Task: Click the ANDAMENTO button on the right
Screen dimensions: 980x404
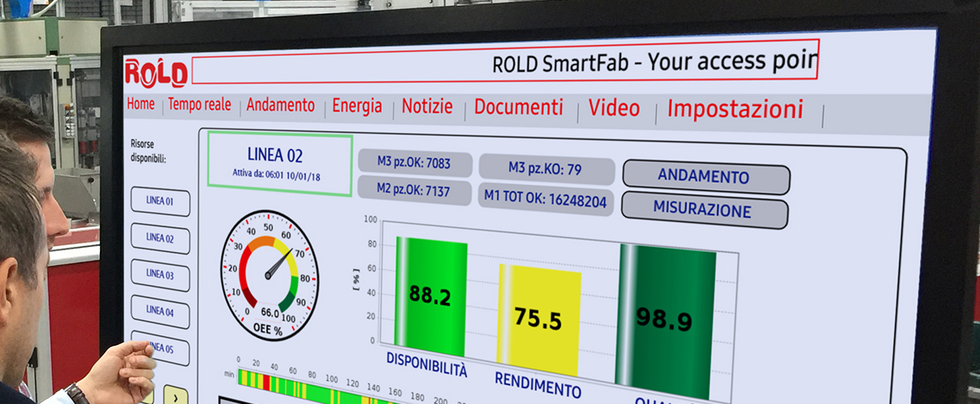Action: (706, 176)
